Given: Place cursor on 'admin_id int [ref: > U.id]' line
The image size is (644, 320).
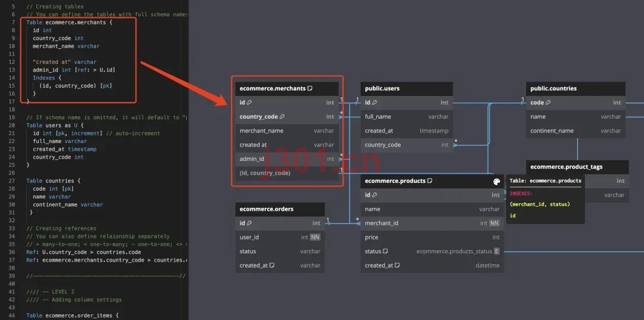Looking at the screenshot, I should 74,70.
